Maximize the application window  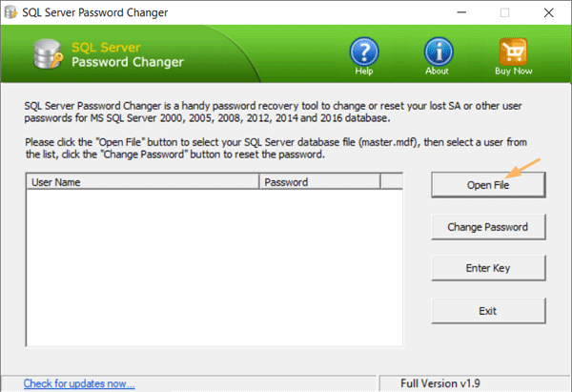pos(504,12)
